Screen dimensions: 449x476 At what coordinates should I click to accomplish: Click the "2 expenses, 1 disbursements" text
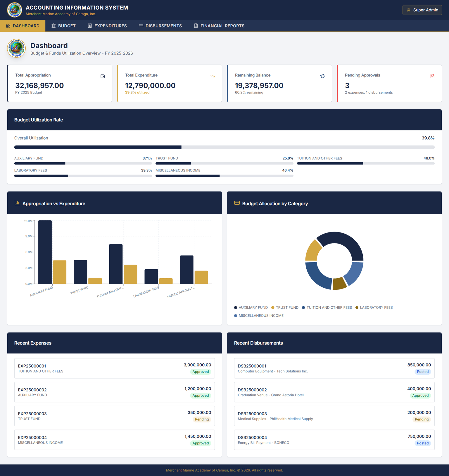[x=369, y=93]
